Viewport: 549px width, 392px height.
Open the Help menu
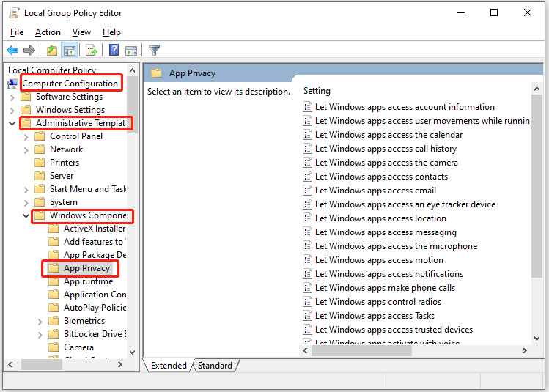pos(111,32)
